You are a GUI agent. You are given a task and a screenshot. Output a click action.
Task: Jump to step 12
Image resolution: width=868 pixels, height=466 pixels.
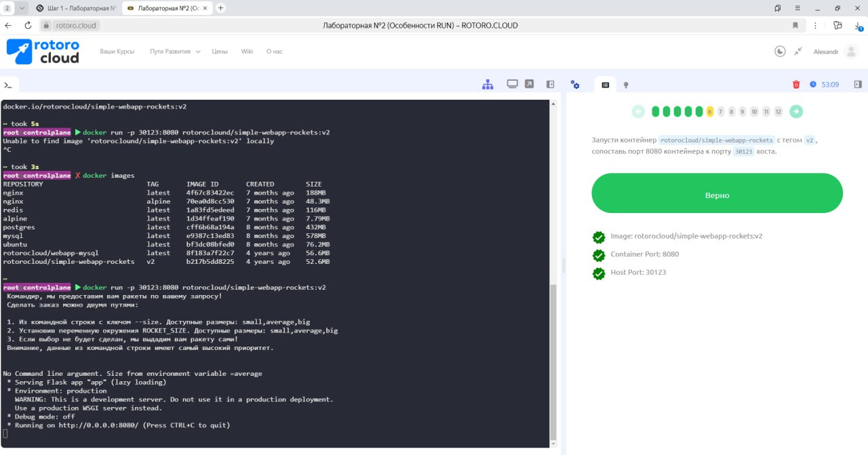point(778,111)
